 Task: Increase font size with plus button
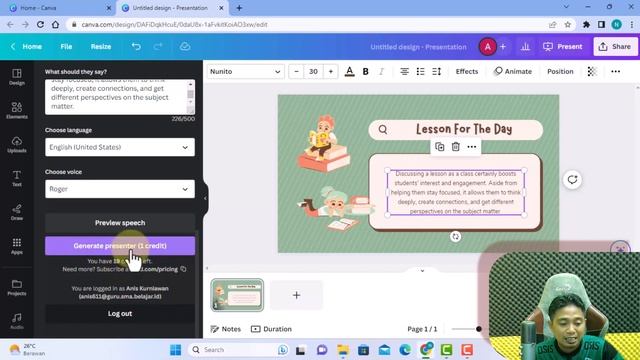click(331, 71)
